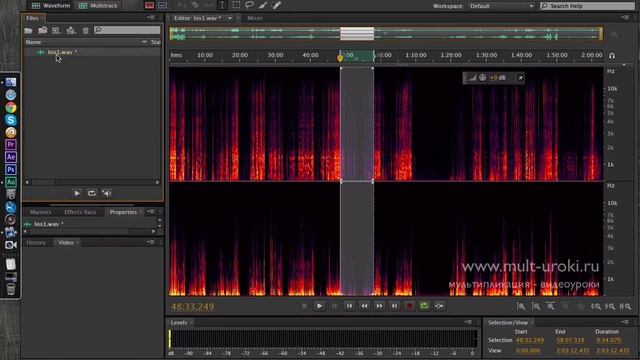This screenshot has width=640, height=360.
Task: Move playhead to next marker
Action: [x=394, y=306]
